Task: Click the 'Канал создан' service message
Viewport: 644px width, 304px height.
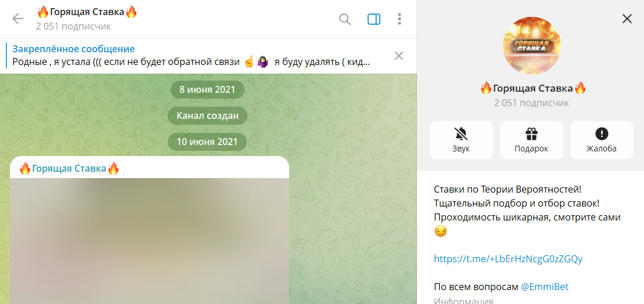Action: pyautogui.click(x=208, y=115)
